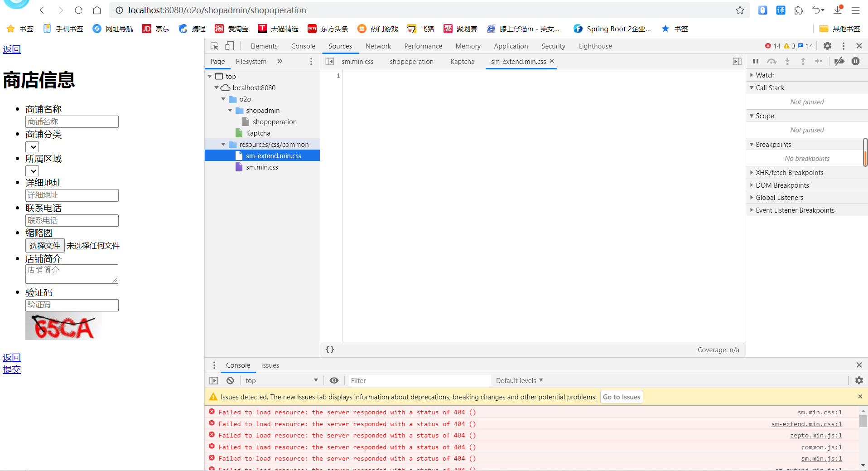
Task: Show the console sidebar
Action: [x=214, y=381]
